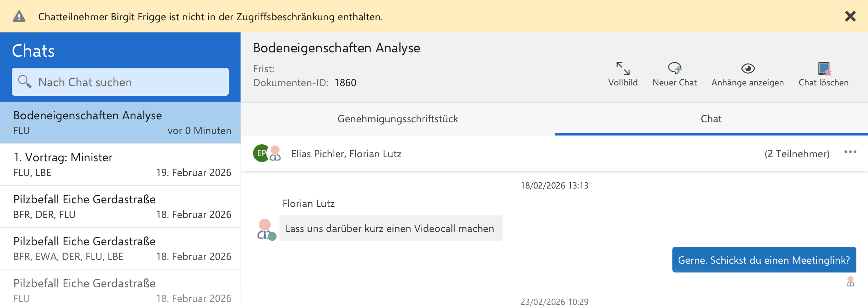Click the small read-receipt avatar under the blue message
The width and height of the screenshot is (868, 306).
pyautogui.click(x=850, y=281)
